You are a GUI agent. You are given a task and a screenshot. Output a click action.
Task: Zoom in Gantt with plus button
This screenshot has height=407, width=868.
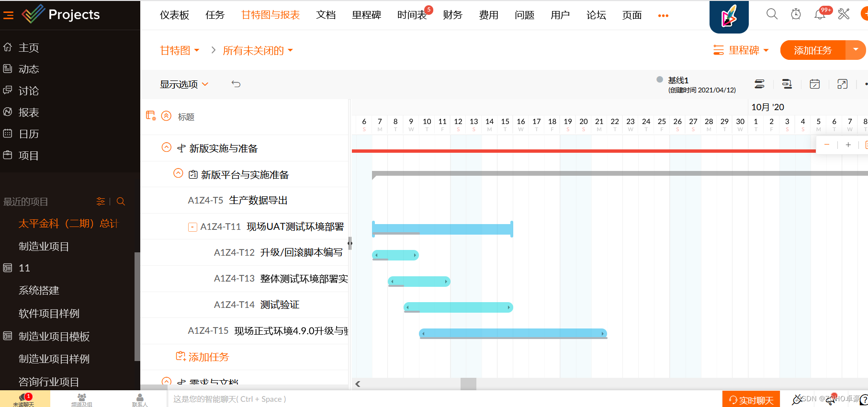point(848,145)
